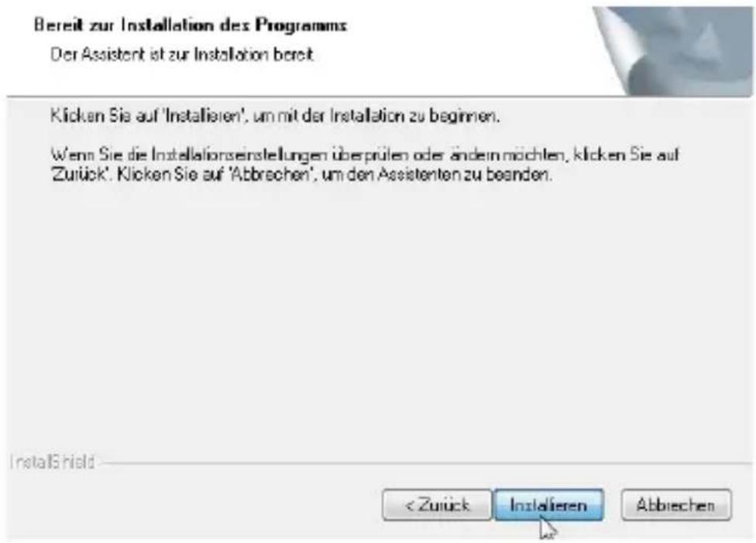The width and height of the screenshot is (756, 543).
Task: Start setup with the Installieren button
Action: point(548,505)
